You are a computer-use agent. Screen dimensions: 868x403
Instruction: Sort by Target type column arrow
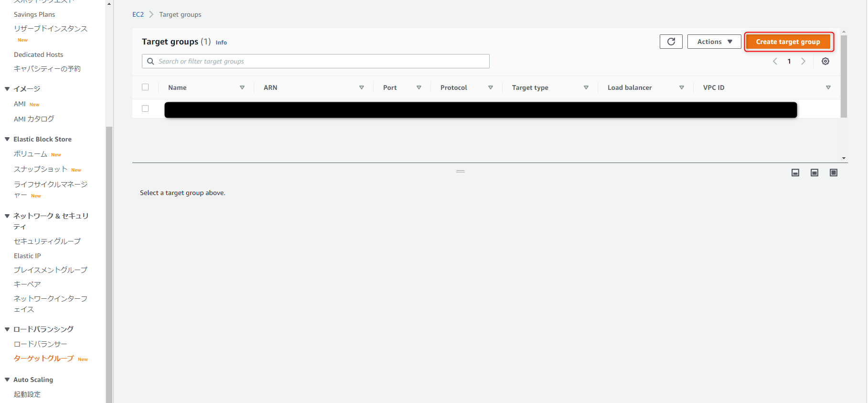[x=586, y=87]
